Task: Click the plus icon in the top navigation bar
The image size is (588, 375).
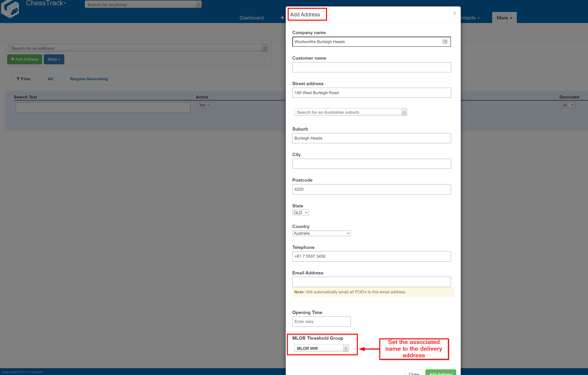Action: tap(282, 17)
